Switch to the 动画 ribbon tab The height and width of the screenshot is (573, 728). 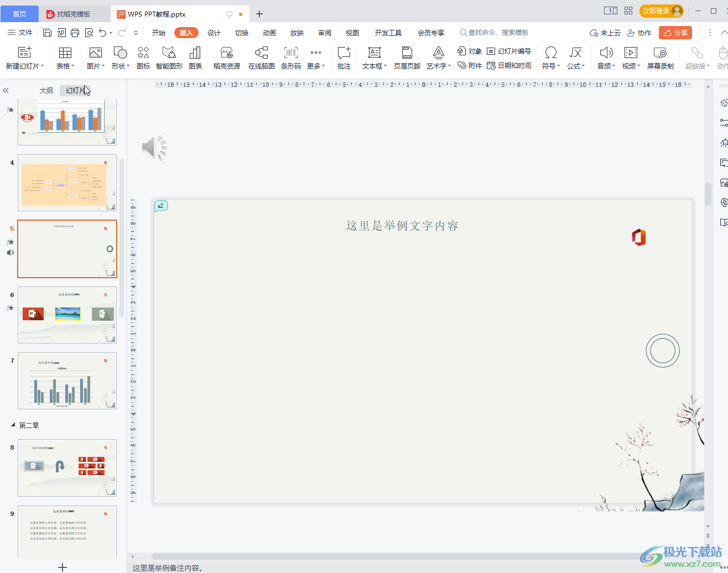pyautogui.click(x=269, y=33)
